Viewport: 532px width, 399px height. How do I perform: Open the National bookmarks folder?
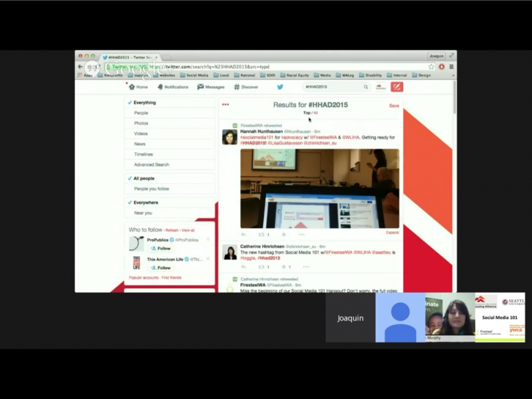(x=245, y=76)
